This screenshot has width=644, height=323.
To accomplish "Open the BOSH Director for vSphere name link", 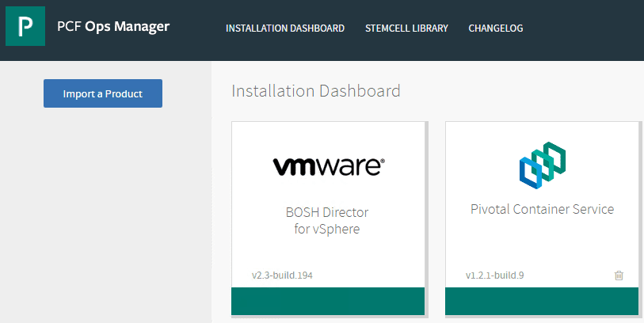I will (327, 221).
